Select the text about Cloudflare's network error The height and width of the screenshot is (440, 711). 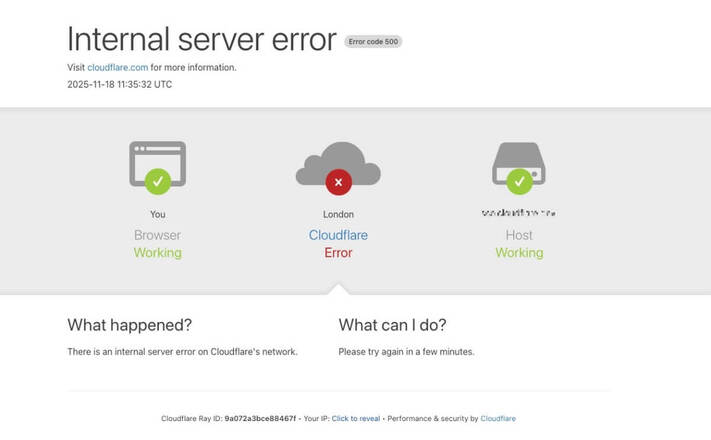click(x=182, y=352)
